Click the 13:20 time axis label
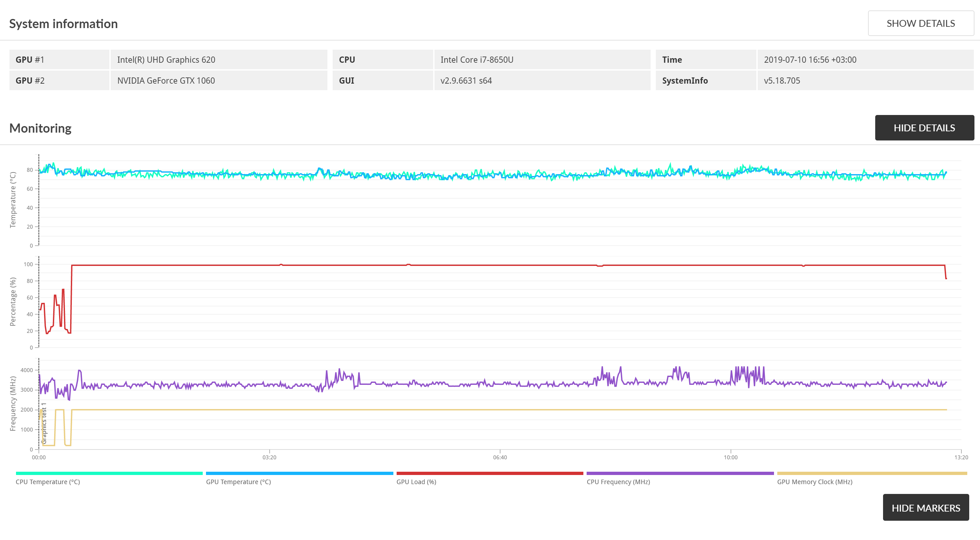980x540 pixels. point(961,457)
